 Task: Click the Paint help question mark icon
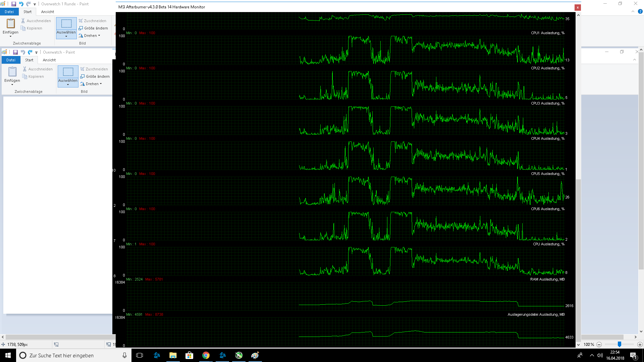click(640, 11)
